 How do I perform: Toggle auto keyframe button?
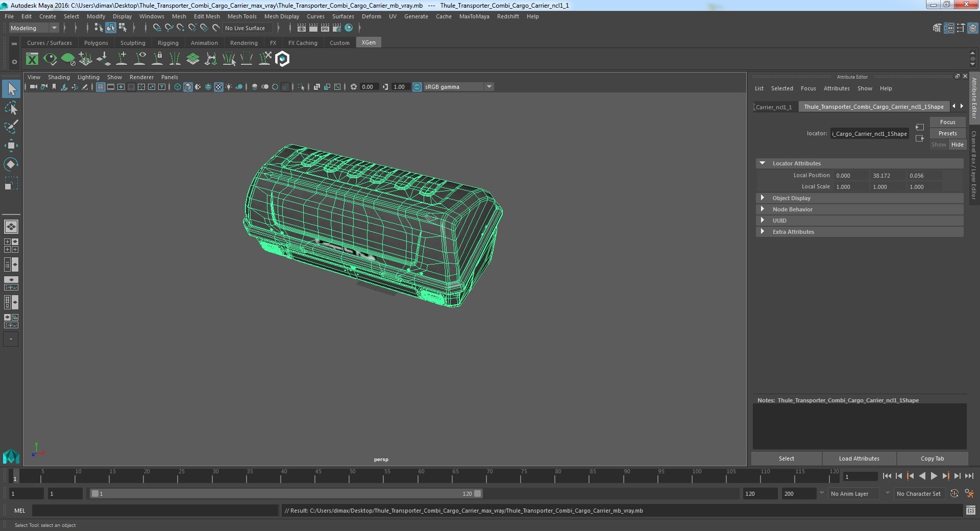tap(954, 494)
